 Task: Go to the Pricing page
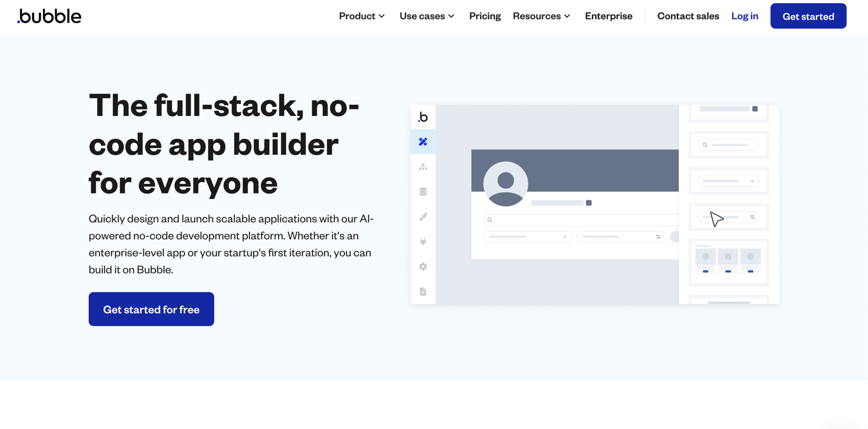485,16
